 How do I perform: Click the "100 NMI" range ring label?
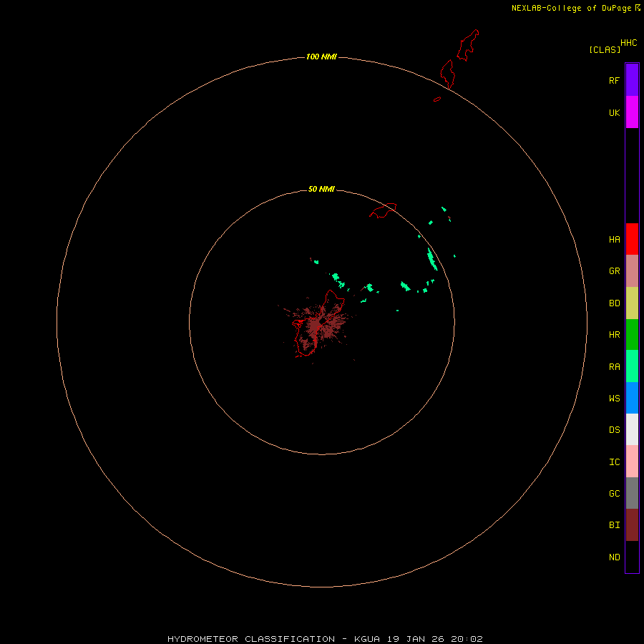[x=321, y=57]
